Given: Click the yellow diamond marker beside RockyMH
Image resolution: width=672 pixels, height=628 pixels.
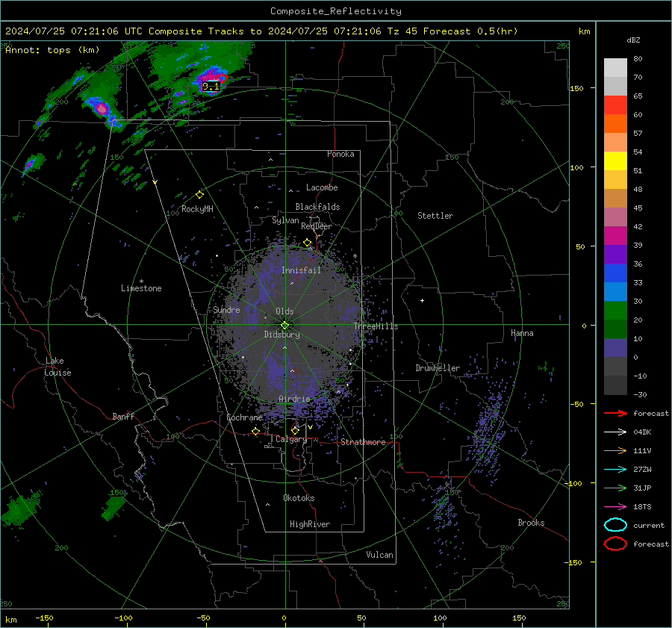Looking at the screenshot, I should (199, 195).
